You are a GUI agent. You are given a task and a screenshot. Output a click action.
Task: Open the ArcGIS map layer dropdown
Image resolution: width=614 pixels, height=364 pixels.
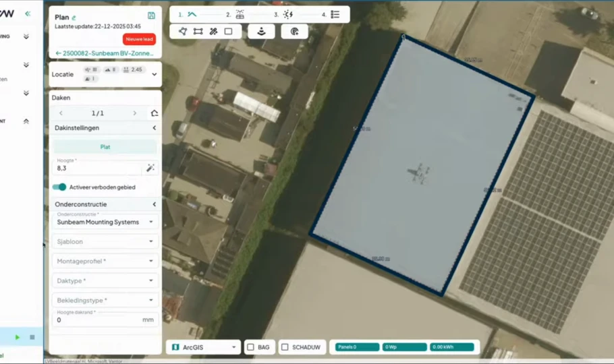pyautogui.click(x=204, y=347)
